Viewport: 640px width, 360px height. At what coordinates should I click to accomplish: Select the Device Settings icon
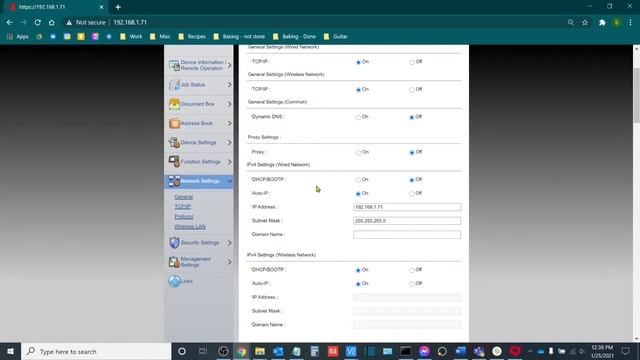[x=174, y=142]
